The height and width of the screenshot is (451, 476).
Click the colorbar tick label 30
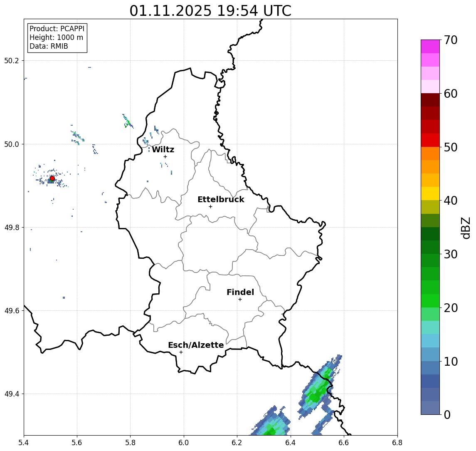pos(451,254)
